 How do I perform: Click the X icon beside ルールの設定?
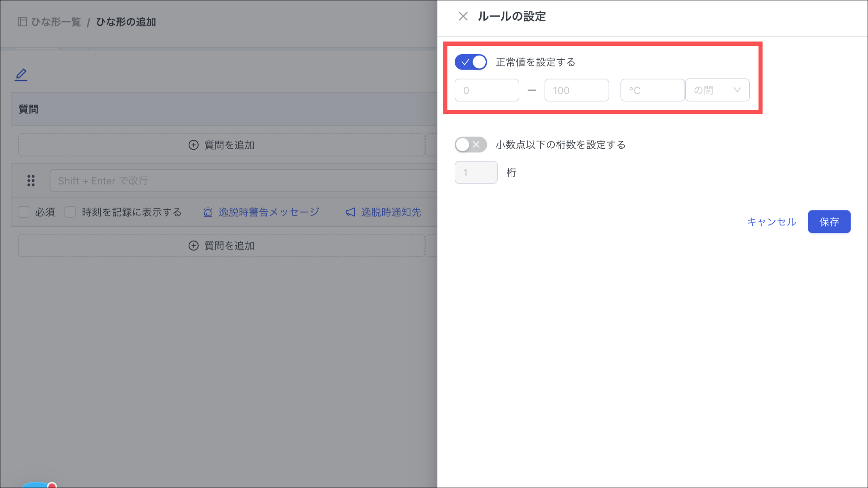pyautogui.click(x=463, y=17)
